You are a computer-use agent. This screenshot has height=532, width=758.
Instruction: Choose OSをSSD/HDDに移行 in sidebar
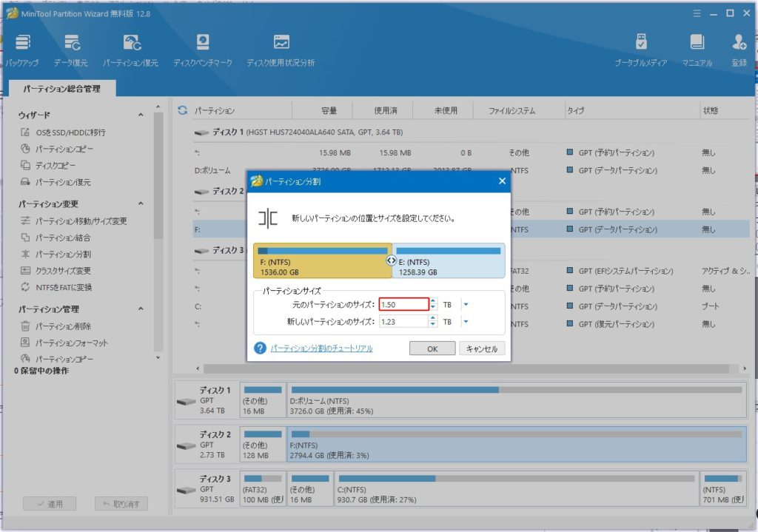(70, 132)
